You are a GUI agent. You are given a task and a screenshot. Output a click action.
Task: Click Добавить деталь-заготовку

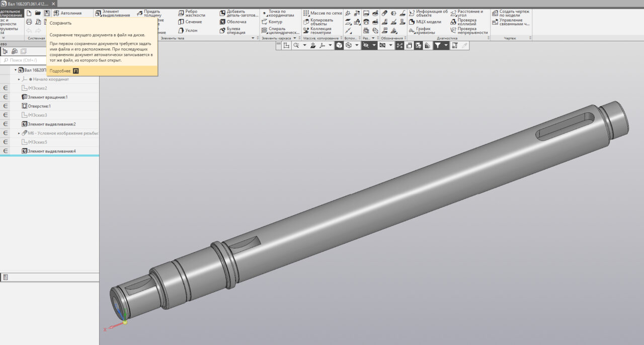(238, 13)
